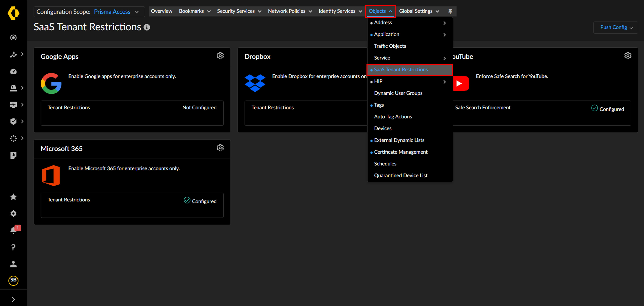
Task: Click 'Not Configured' status for Google Apps
Action: (x=199, y=108)
